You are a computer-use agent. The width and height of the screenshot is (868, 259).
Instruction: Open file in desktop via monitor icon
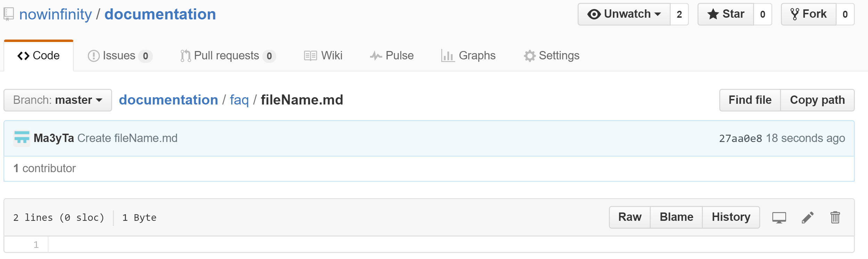779,218
